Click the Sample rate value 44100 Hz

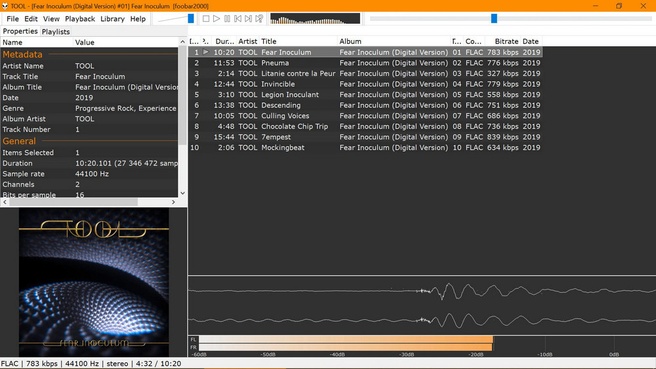[92, 174]
